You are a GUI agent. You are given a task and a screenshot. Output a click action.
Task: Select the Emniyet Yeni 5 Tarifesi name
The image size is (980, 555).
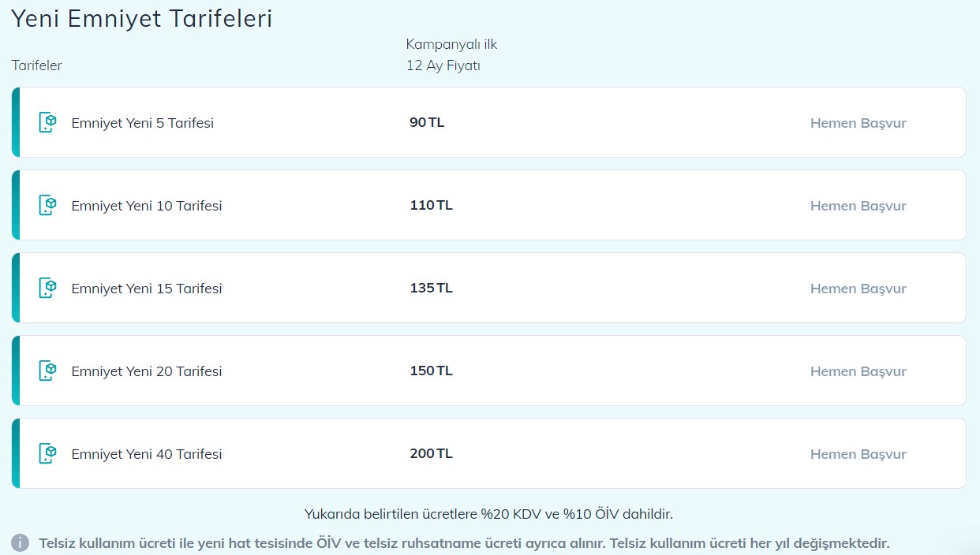[x=143, y=123]
